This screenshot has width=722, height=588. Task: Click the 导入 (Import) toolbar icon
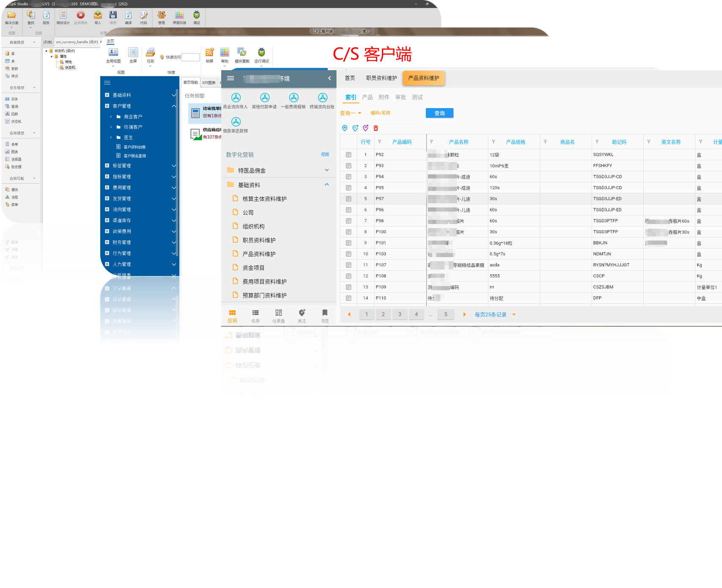98,16
